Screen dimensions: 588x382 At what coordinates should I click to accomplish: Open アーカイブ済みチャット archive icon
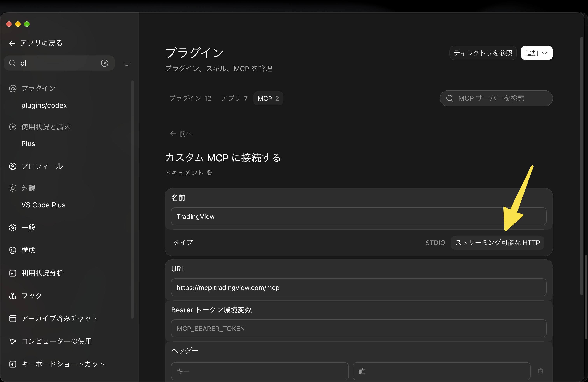[x=13, y=319]
